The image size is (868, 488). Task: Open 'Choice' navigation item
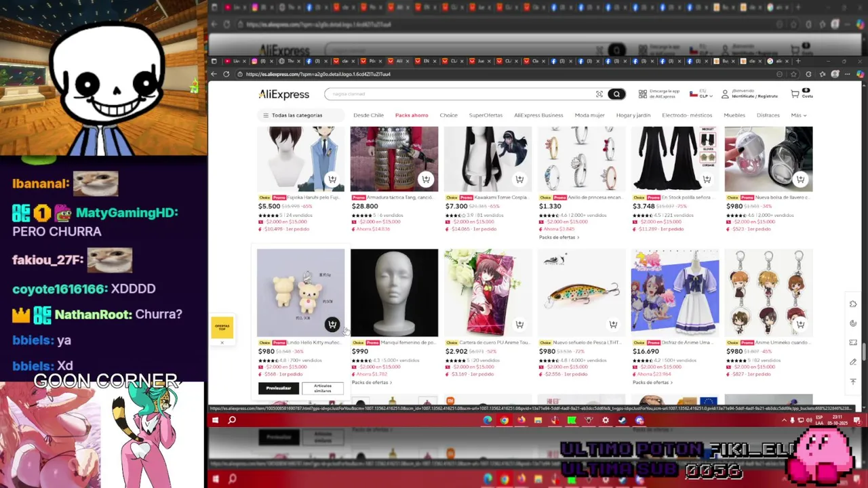click(448, 115)
